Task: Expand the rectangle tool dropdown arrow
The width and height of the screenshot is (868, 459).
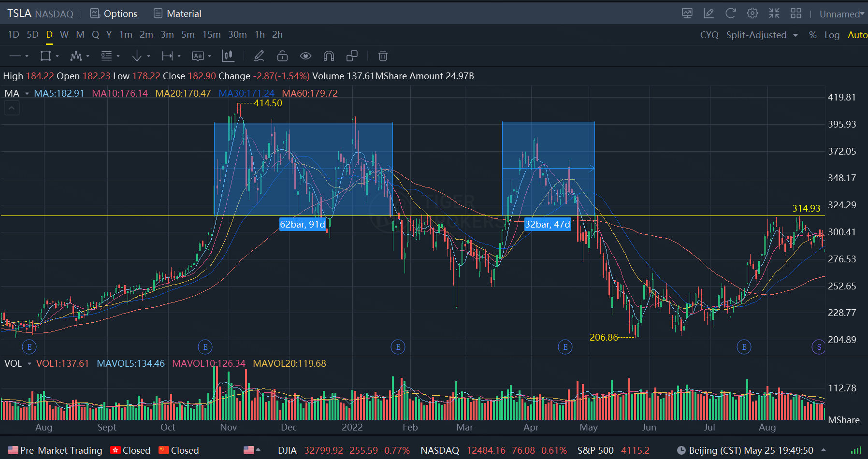Action: (57, 57)
